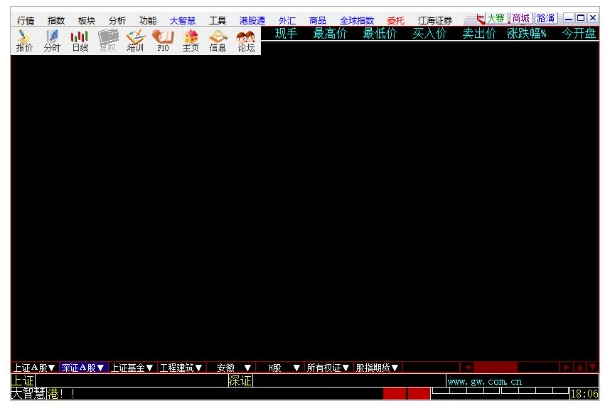Open the 板块 menu
The width and height of the screenshot is (610, 408).
pos(86,20)
